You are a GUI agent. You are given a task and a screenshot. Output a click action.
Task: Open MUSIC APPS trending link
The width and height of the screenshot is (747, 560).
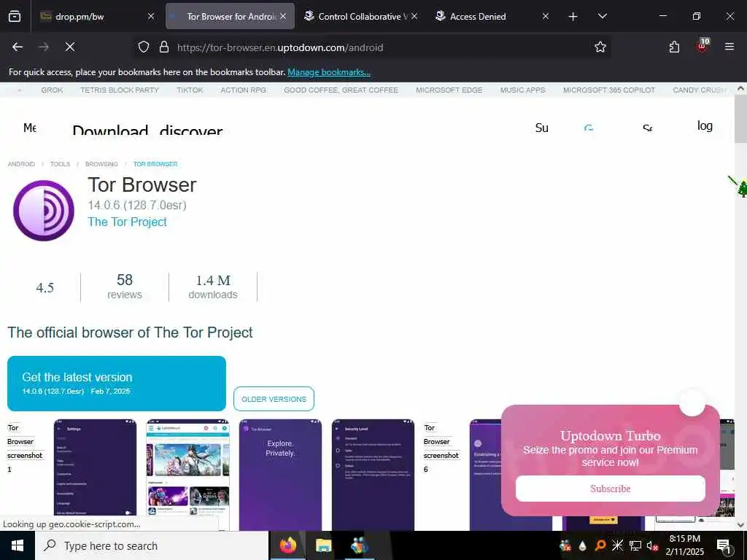[522, 90]
